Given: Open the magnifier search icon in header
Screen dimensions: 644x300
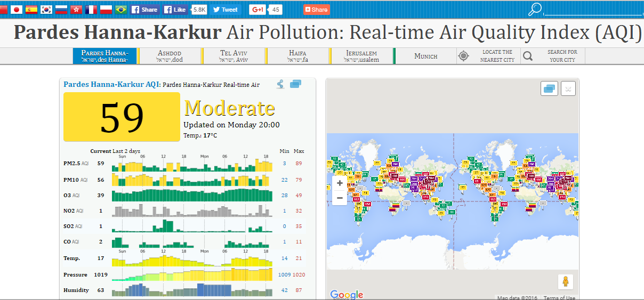Looking at the screenshot, I should click(535, 10).
